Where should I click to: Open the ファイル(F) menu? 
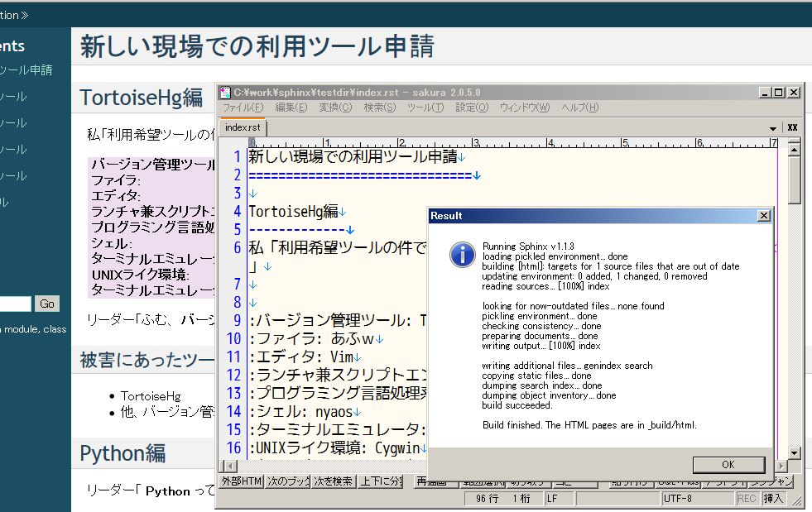click(243, 108)
